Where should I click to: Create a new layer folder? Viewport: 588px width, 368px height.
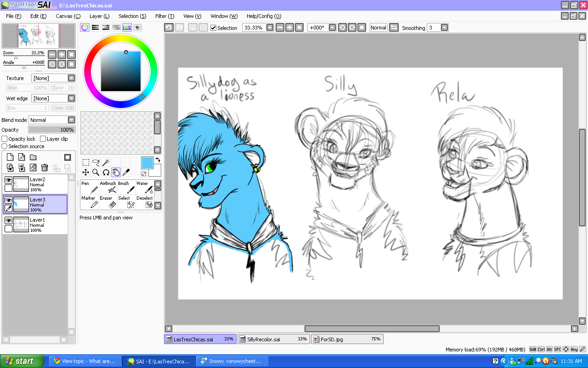33,157
